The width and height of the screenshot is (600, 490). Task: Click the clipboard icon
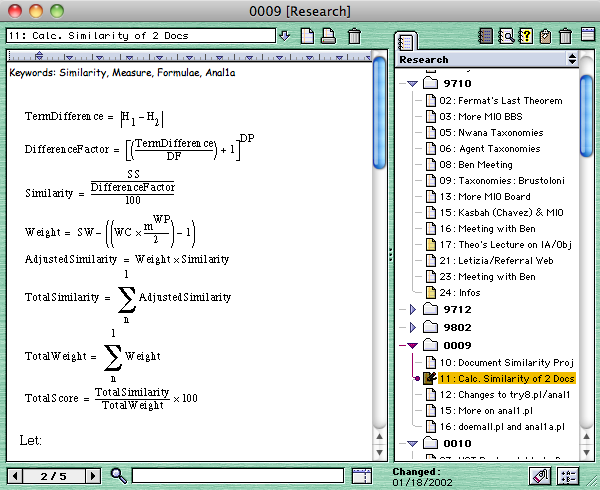[545, 36]
